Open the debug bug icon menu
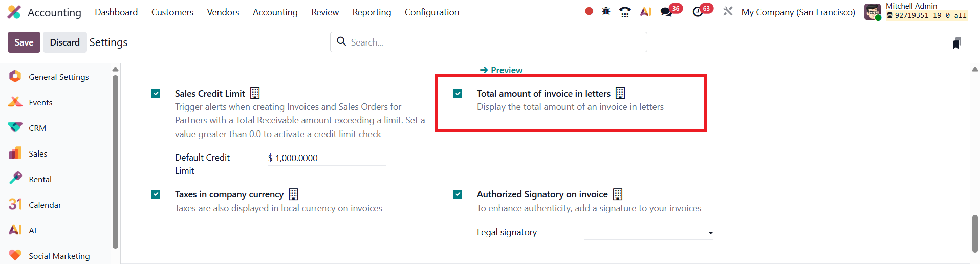Screen dimensions: 980x264 tap(606, 11)
